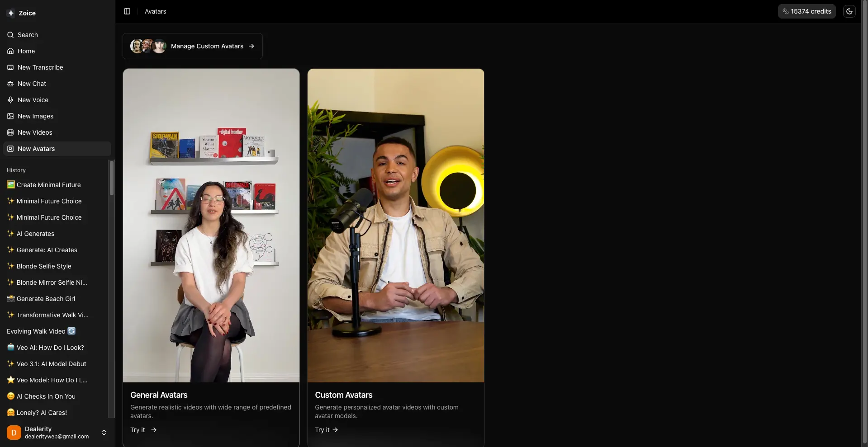Click the New Voice microphone icon

(10, 100)
